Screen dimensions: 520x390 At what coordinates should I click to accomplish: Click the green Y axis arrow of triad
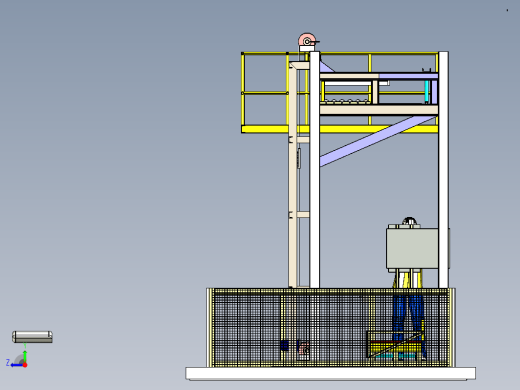(25, 355)
